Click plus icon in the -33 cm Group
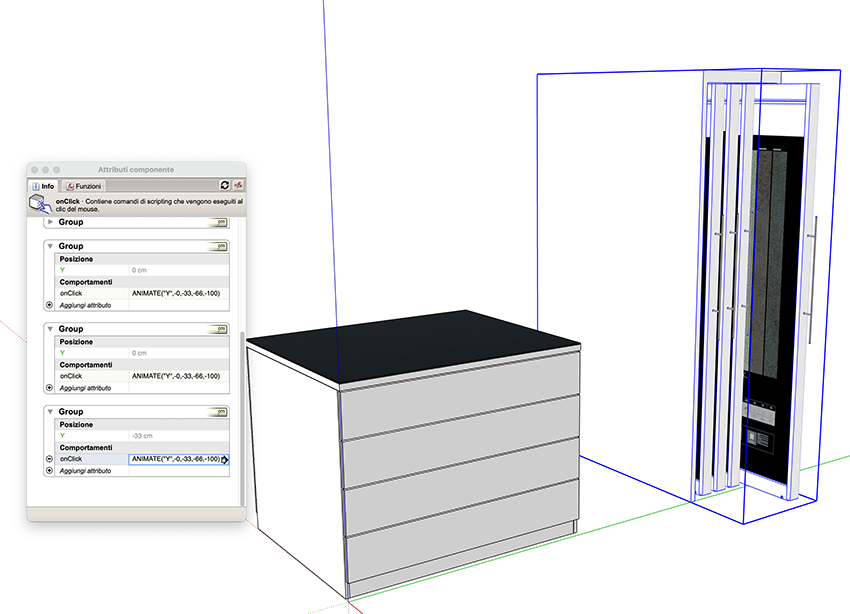Screen dimensions: 850x614 [x=50, y=470]
